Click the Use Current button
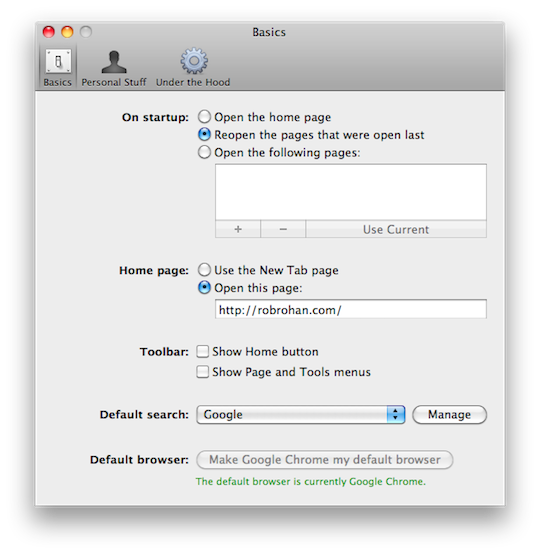This screenshot has height=554, width=540. coord(396,229)
